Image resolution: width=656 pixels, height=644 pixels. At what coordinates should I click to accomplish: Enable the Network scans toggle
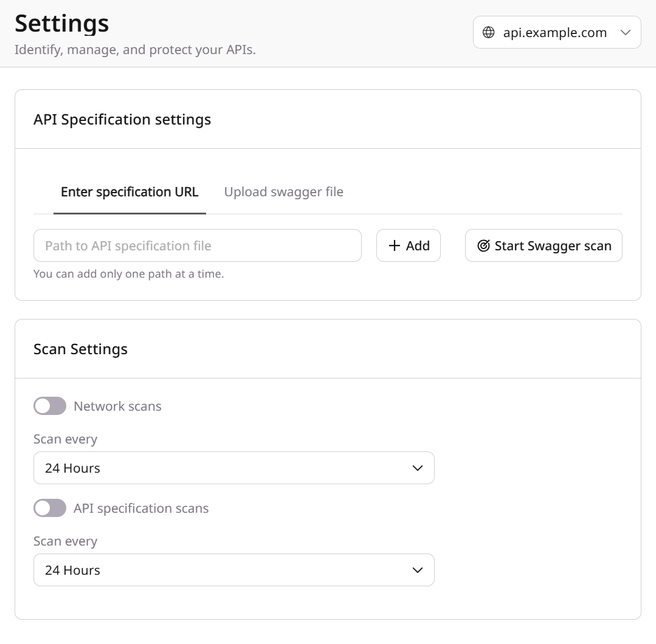(50, 406)
